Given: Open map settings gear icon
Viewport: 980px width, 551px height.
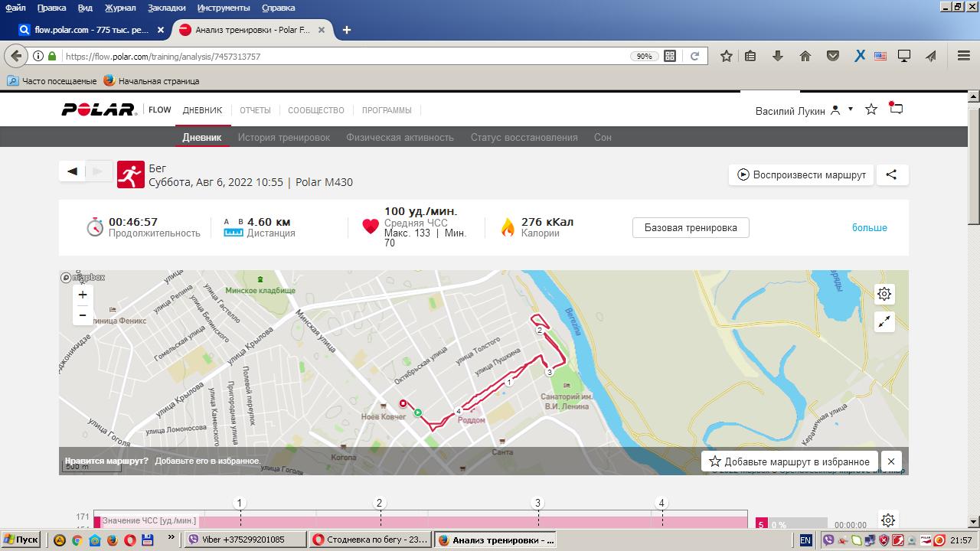Looking at the screenshot, I should click(884, 295).
